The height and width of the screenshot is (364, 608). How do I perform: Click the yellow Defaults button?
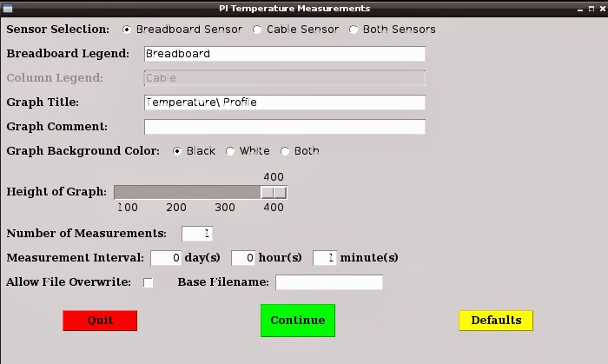pyautogui.click(x=496, y=321)
